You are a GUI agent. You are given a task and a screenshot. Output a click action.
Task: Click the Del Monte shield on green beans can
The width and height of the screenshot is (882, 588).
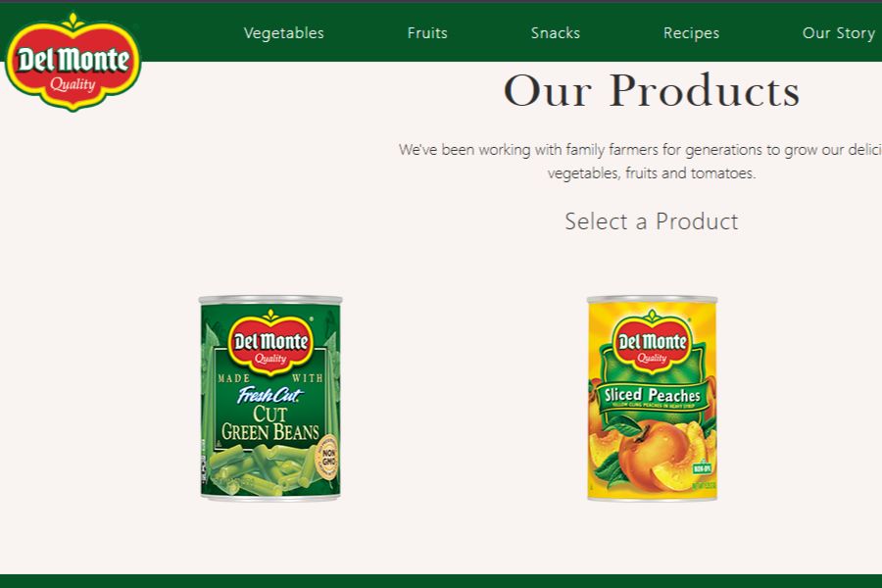click(270, 342)
